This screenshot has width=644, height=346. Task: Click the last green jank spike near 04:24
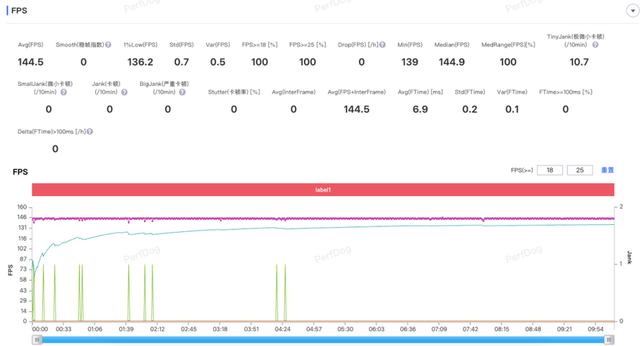285,294
